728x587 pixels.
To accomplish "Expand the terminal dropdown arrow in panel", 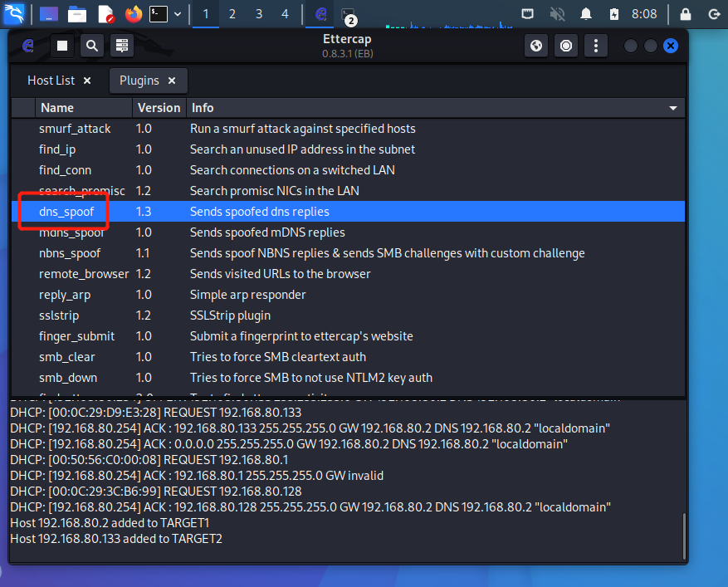I will pyautogui.click(x=178, y=14).
